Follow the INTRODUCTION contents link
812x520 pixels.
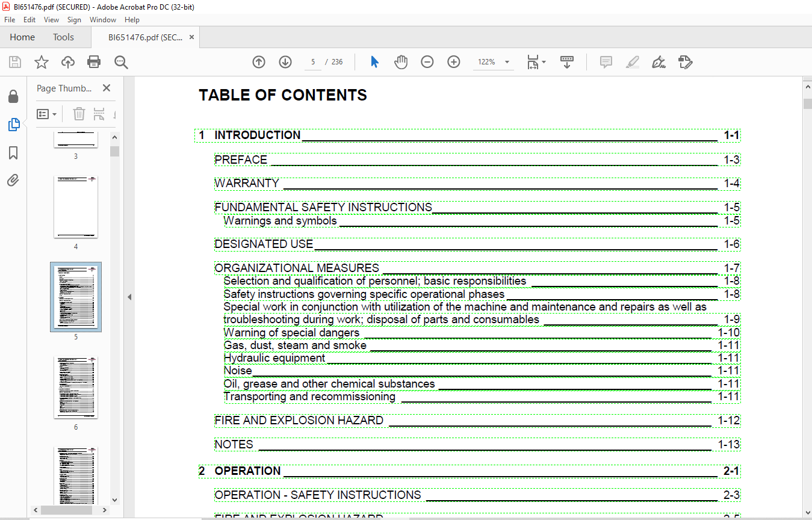pyautogui.click(x=468, y=135)
